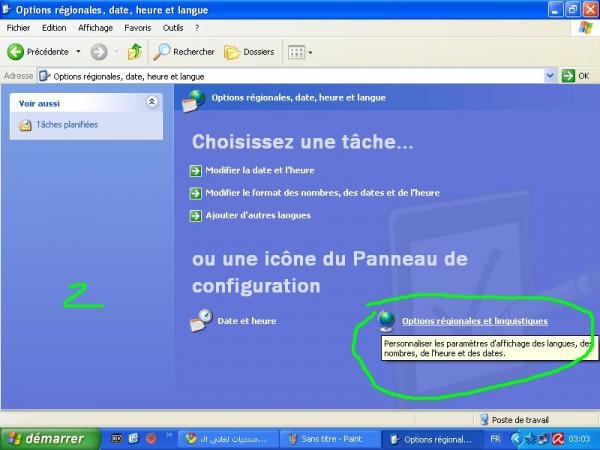Click the Options régionales globe icon
The image size is (600, 450).
[387, 320]
